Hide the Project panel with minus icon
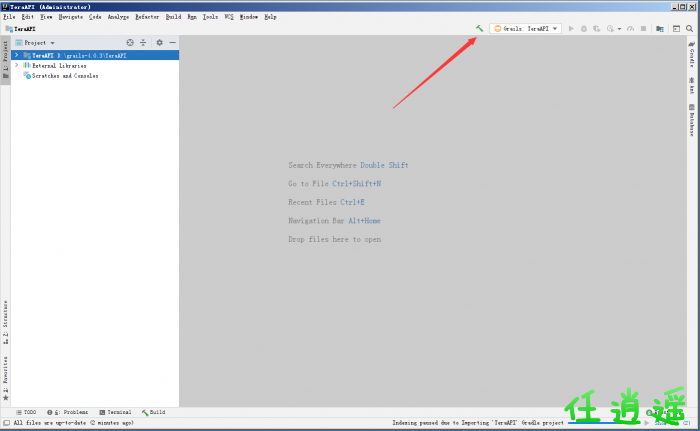The width and height of the screenshot is (700, 431). click(x=172, y=42)
